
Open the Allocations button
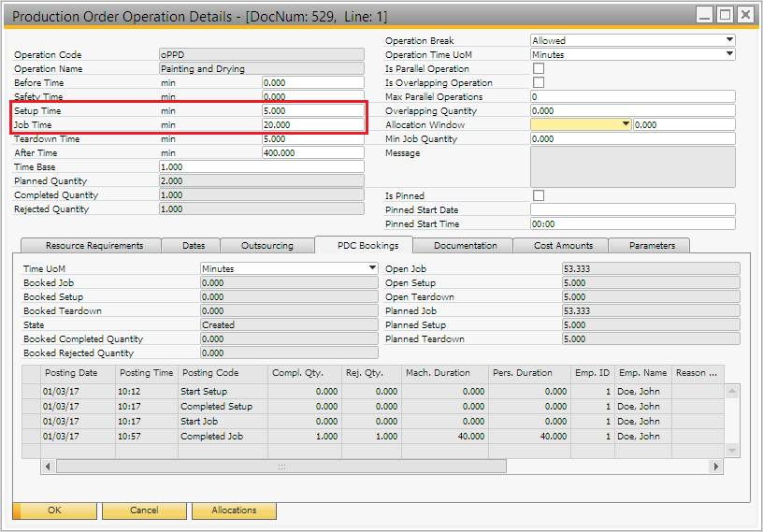234,510
